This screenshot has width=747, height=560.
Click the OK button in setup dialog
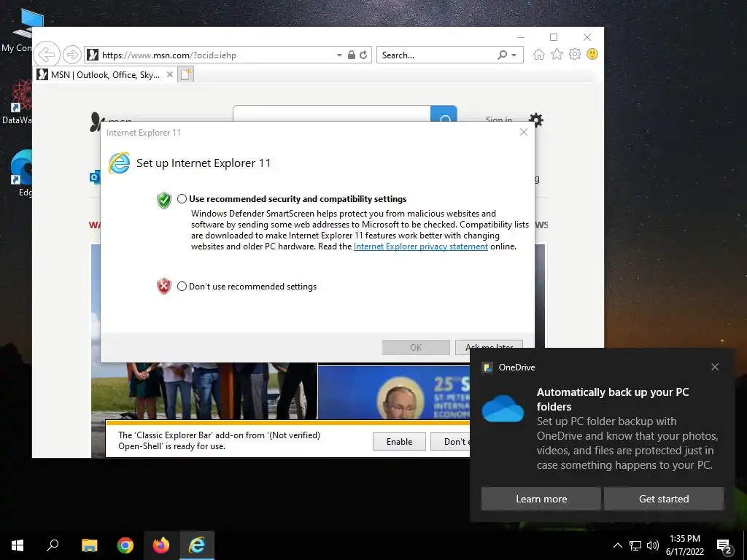416,347
